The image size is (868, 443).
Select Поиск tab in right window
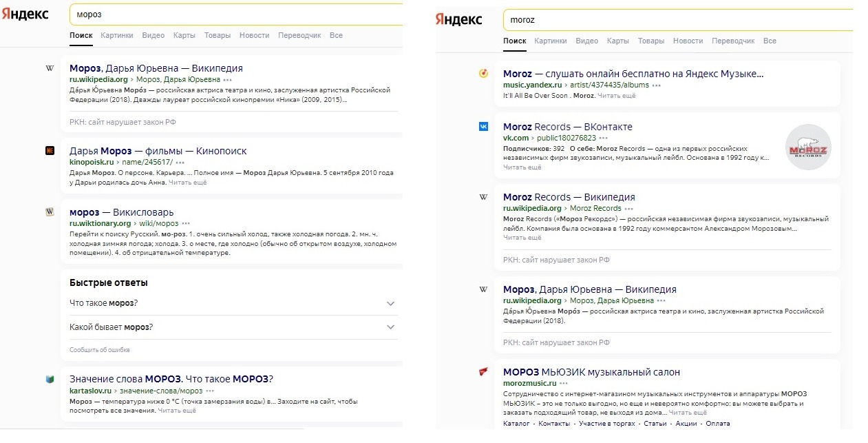click(515, 41)
